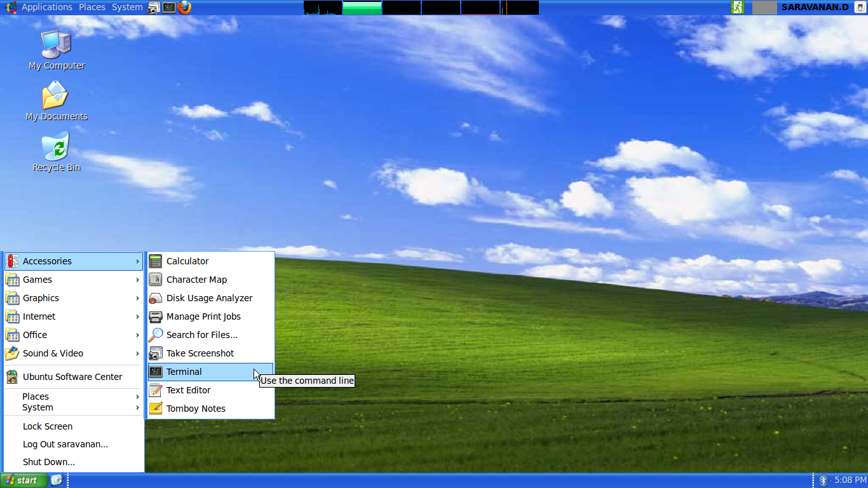Click the green start button
The width and height of the screenshot is (868, 488).
coord(24,480)
